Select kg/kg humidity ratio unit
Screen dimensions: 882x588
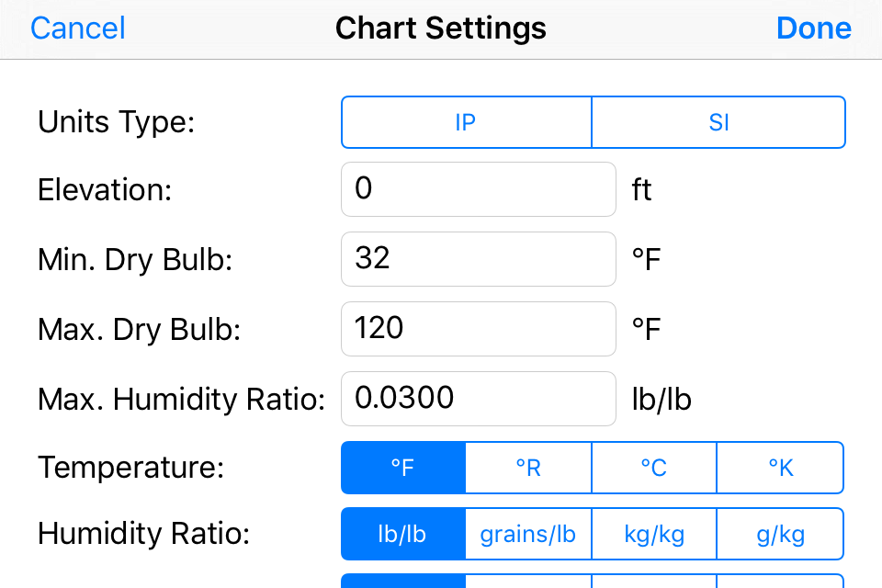click(x=654, y=534)
